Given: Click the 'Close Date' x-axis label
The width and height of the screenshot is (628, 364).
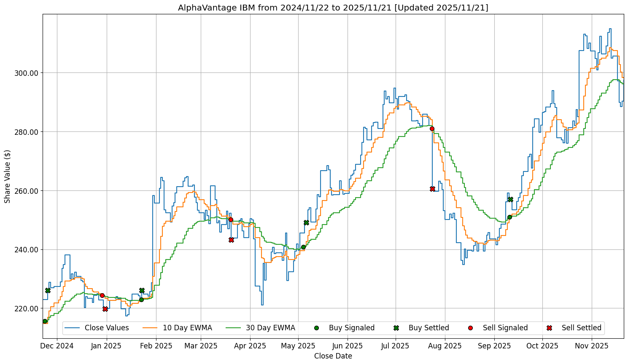Looking at the screenshot, I should point(333,356).
